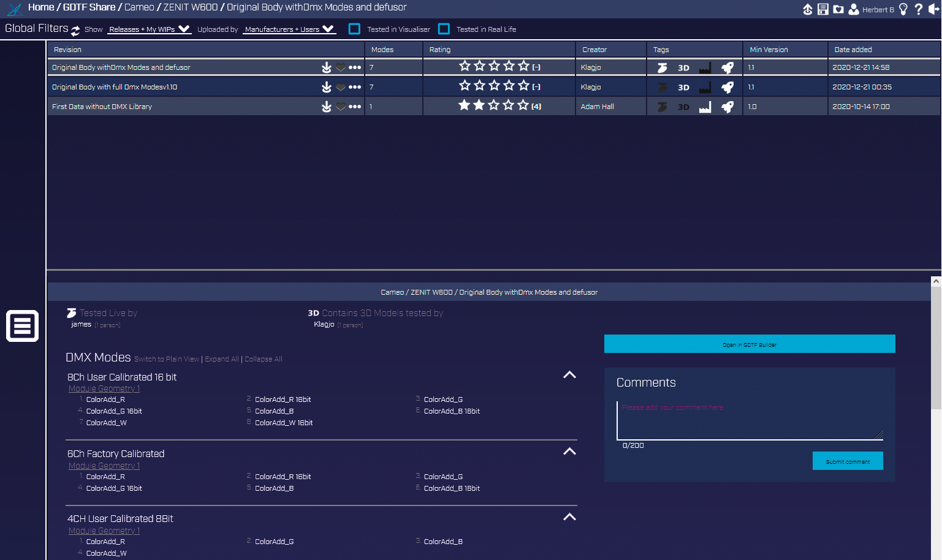
Task: Open the left sidebar list menu icon
Action: pyautogui.click(x=23, y=325)
